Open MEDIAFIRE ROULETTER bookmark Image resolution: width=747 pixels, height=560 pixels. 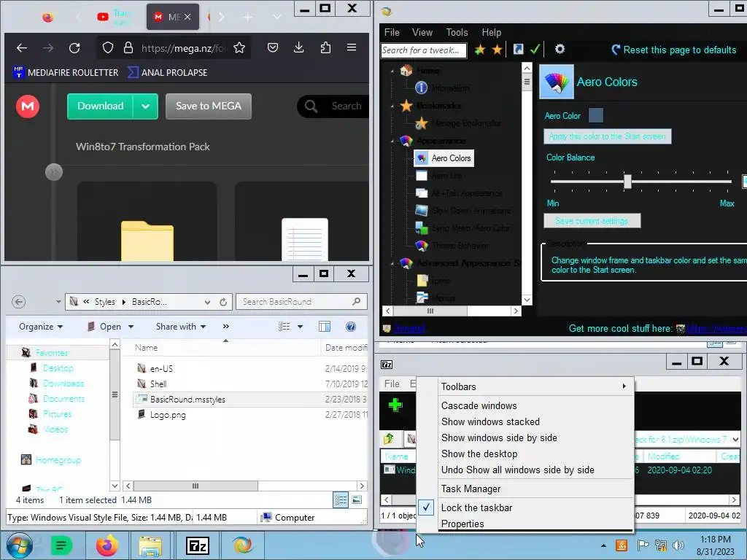click(66, 72)
